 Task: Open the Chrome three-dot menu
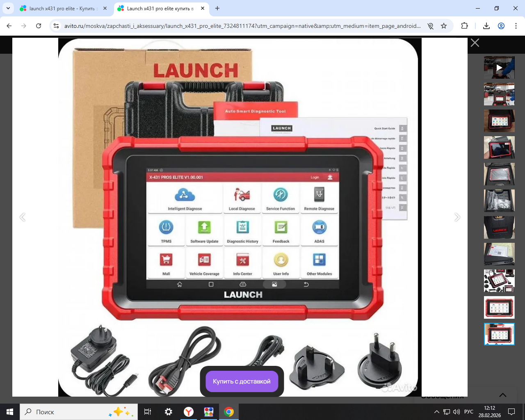click(516, 26)
